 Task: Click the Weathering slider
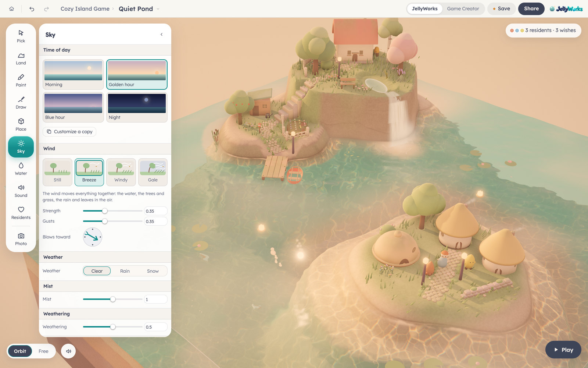112,327
